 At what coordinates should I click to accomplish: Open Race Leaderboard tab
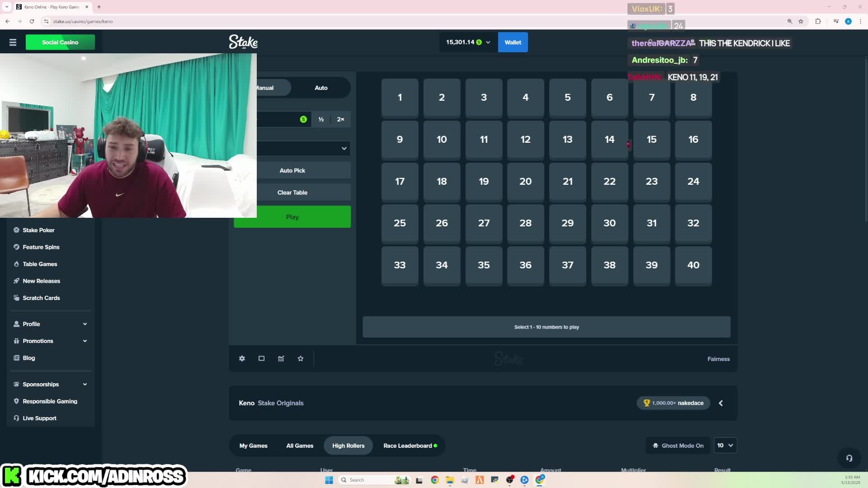coord(410,446)
